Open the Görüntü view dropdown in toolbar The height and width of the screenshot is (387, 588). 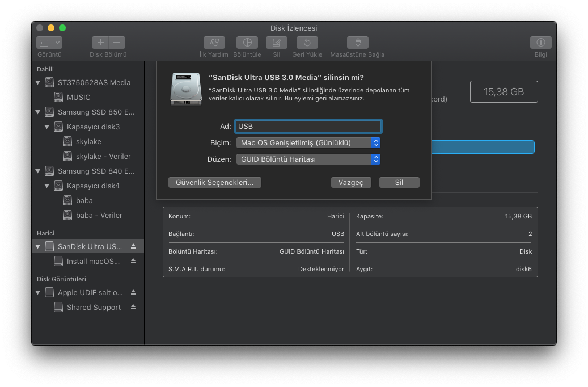pos(49,43)
